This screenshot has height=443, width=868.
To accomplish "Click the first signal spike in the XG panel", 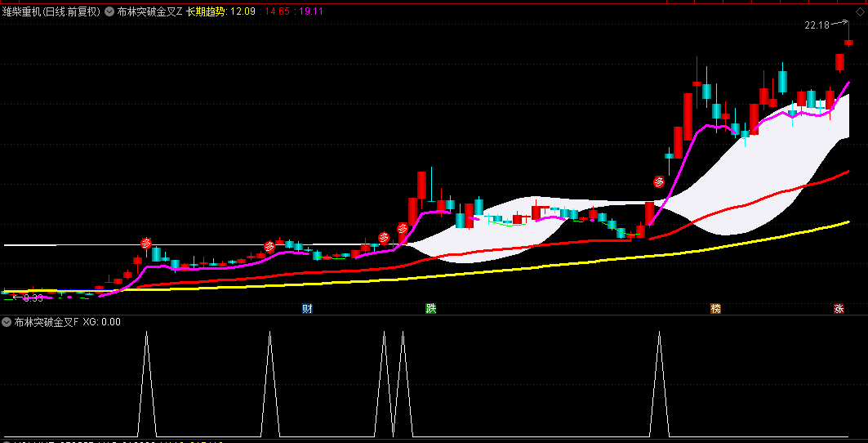I will point(146,383).
